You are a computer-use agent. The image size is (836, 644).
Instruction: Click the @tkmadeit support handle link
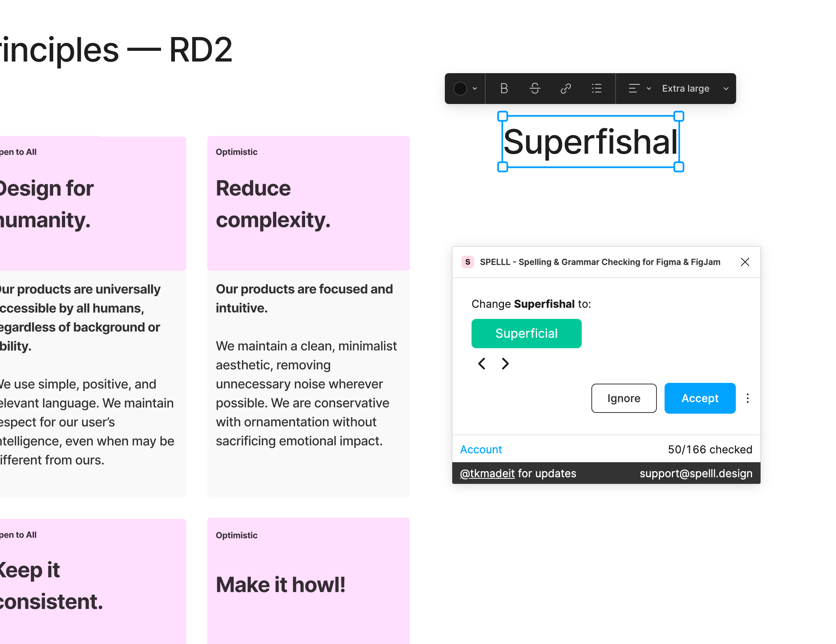pyautogui.click(x=487, y=473)
